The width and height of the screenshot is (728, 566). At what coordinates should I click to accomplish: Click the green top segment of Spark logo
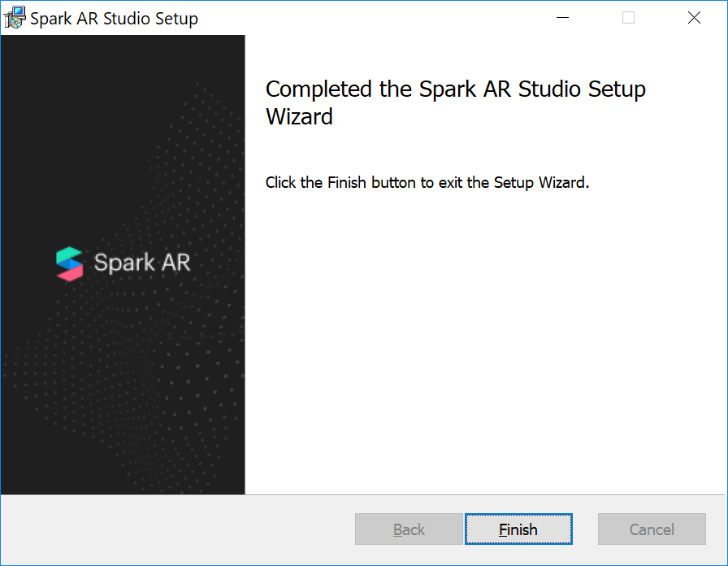coord(69,253)
